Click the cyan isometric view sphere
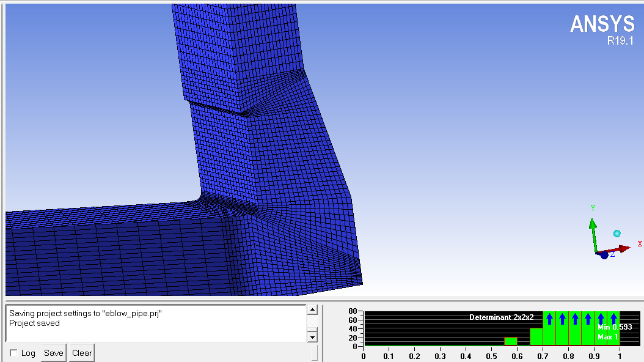The image size is (644, 362). 617,234
